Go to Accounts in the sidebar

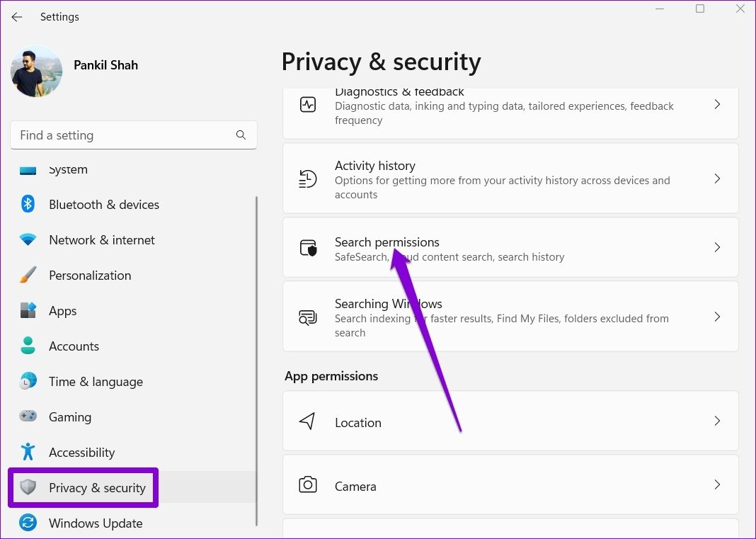click(x=74, y=346)
